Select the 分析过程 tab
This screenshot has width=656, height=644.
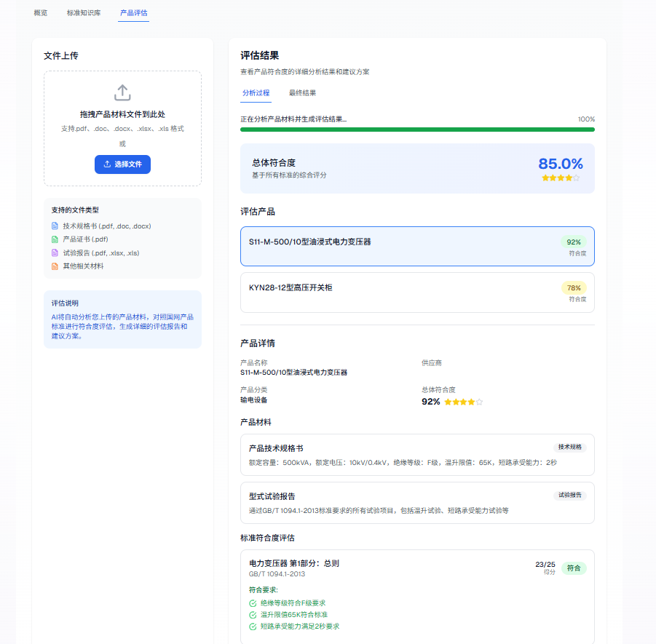point(256,93)
